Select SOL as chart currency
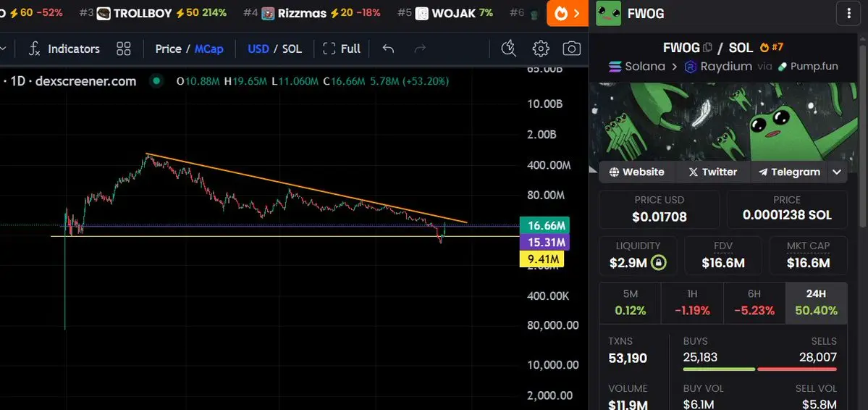This screenshot has width=868, height=410. (x=292, y=49)
